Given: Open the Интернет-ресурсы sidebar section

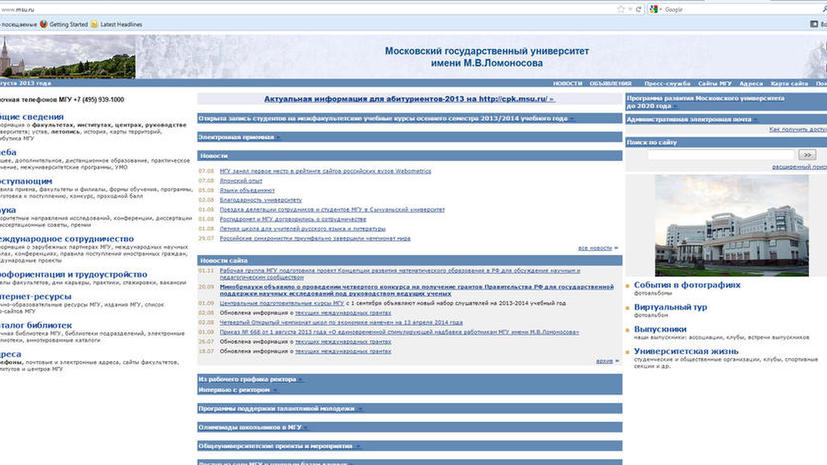Looking at the screenshot, I should (x=35, y=296).
